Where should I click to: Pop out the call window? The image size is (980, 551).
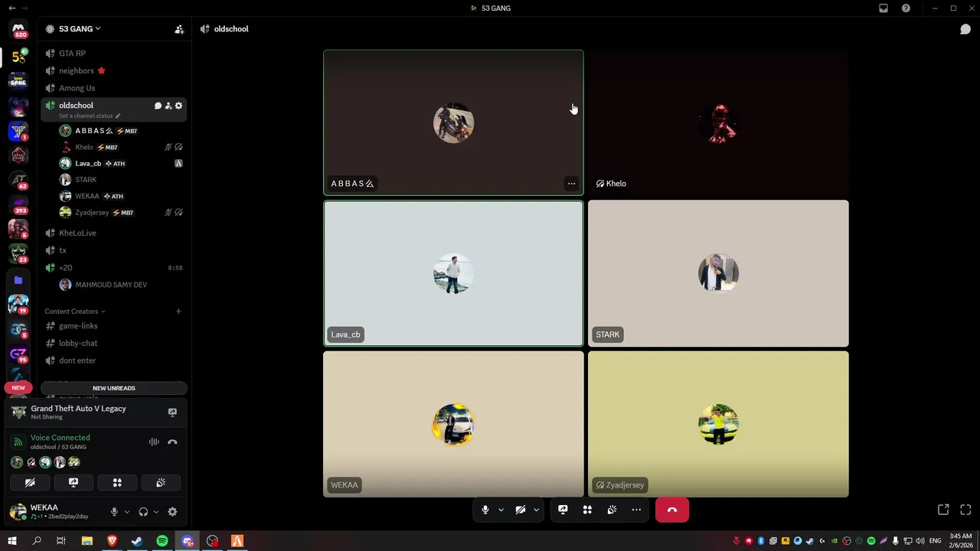[943, 510]
